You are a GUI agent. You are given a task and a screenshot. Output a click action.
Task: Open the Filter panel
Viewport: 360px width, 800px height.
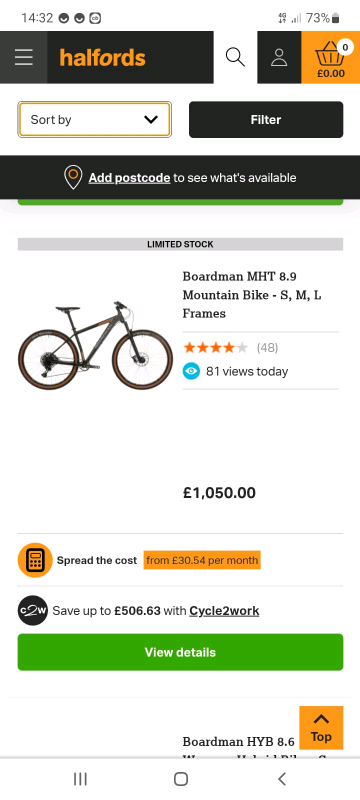[266, 119]
